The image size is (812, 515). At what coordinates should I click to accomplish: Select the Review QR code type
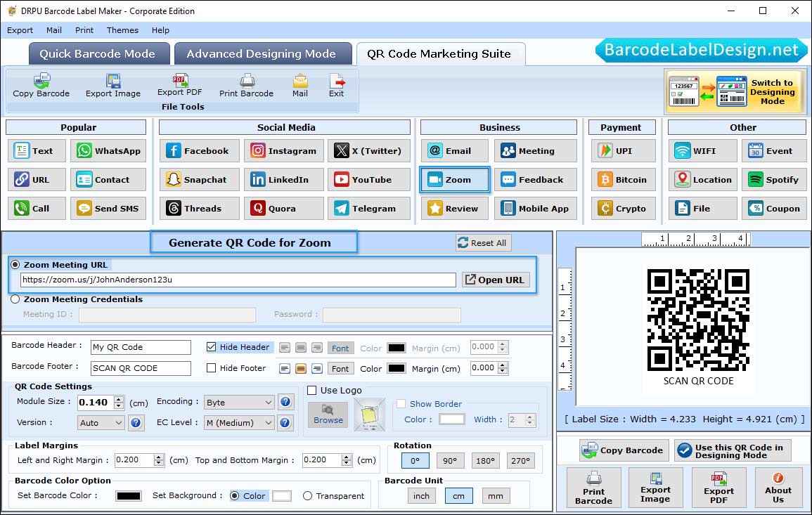point(455,209)
